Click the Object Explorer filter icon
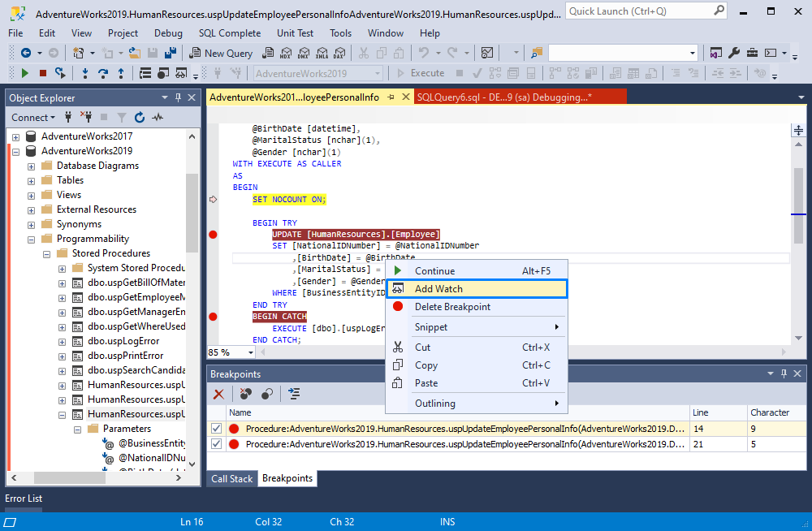The image size is (812, 531). coord(122,118)
